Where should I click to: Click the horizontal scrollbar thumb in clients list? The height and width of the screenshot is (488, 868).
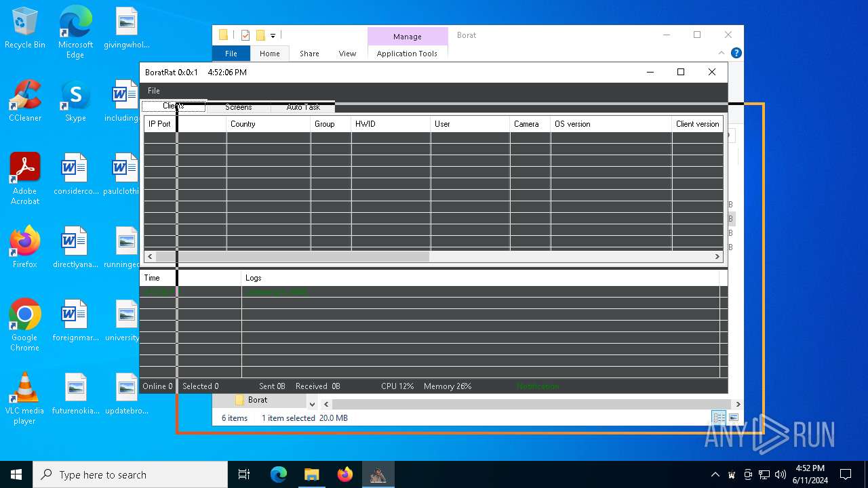(x=292, y=257)
